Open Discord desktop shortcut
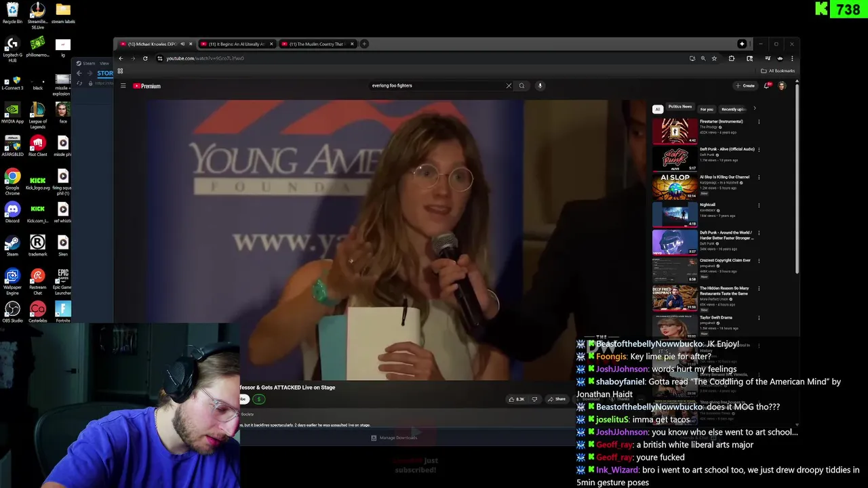The image size is (868, 488). pyautogui.click(x=12, y=213)
